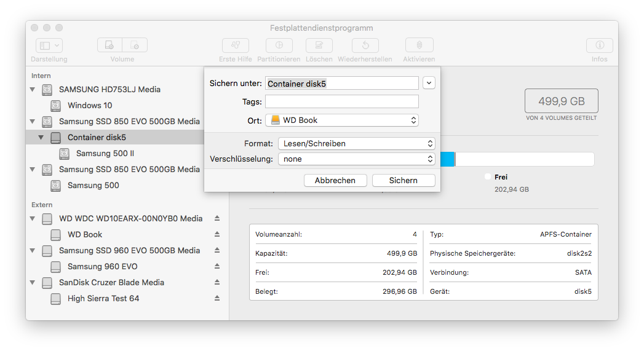
Task: Click the Wiederherstellen toolbar icon
Action: click(x=365, y=45)
